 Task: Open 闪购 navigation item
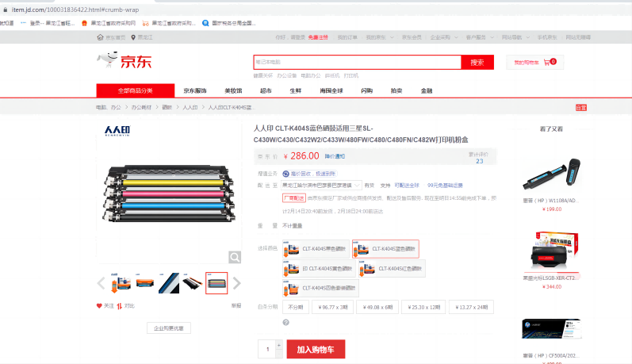[x=367, y=90]
